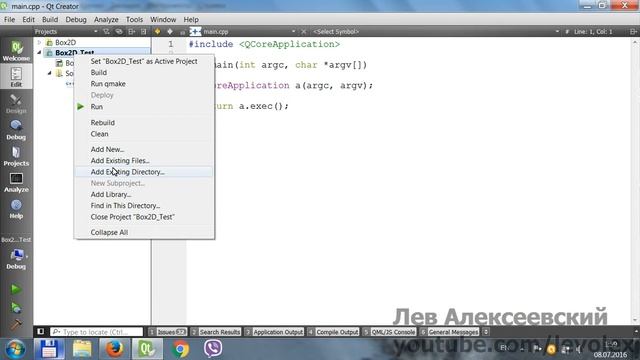Open the Build menu
Image resolution: width=640 pixels, height=360 pixels.
[50, 19]
